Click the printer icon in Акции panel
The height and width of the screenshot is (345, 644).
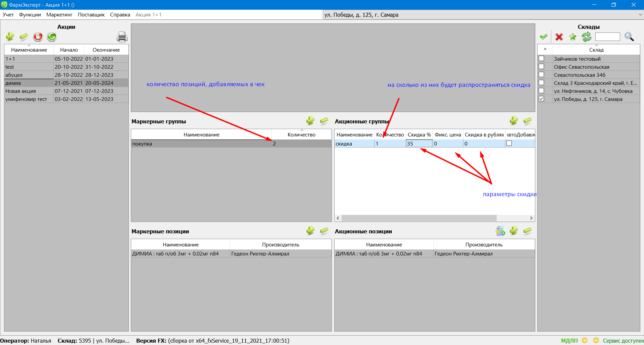(x=122, y=37)
